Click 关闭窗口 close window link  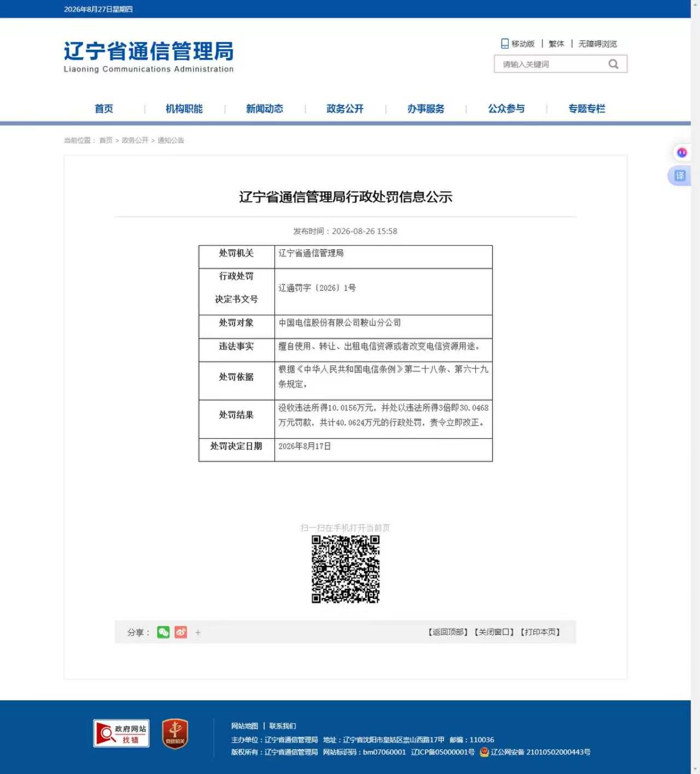click(x=494, y=632)
